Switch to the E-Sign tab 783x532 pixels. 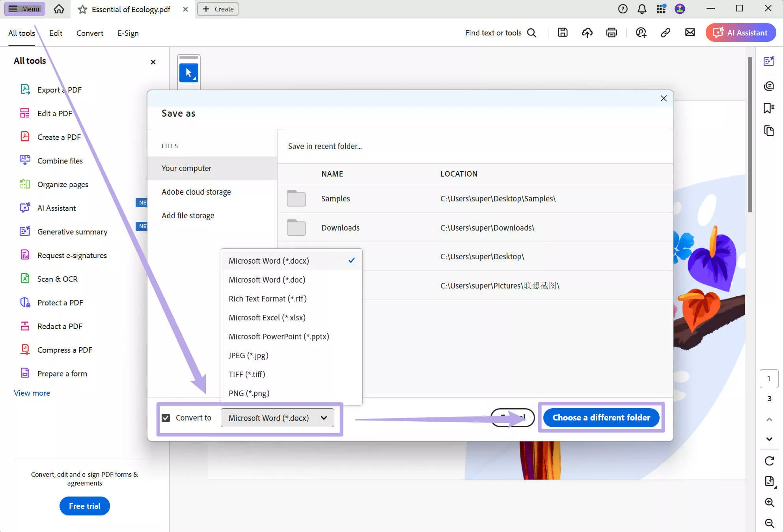pos(127,33)
